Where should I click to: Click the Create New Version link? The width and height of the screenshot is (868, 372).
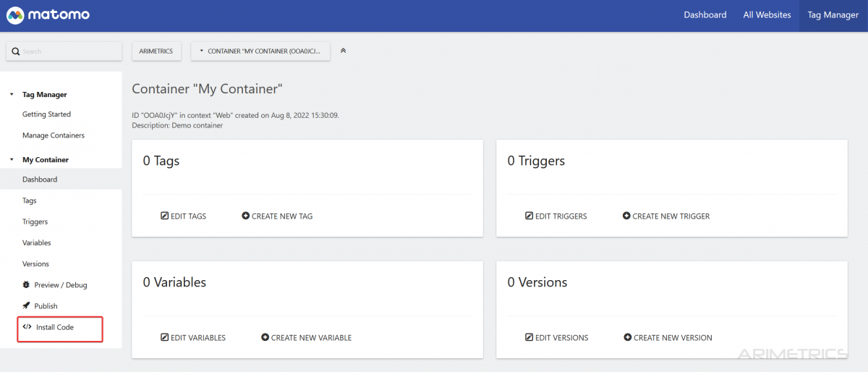point(672,338)
